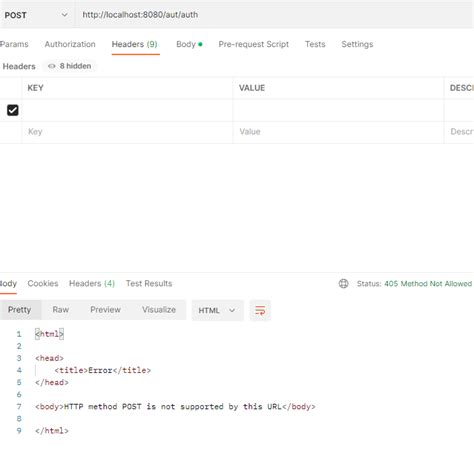Open the Test Results tab

tap(149, 284)
